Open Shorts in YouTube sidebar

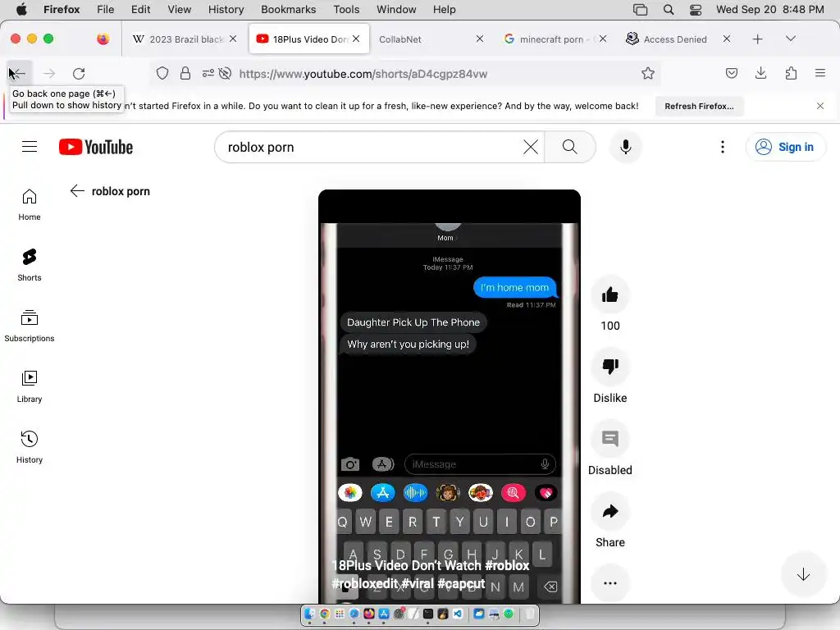[30, 265]
